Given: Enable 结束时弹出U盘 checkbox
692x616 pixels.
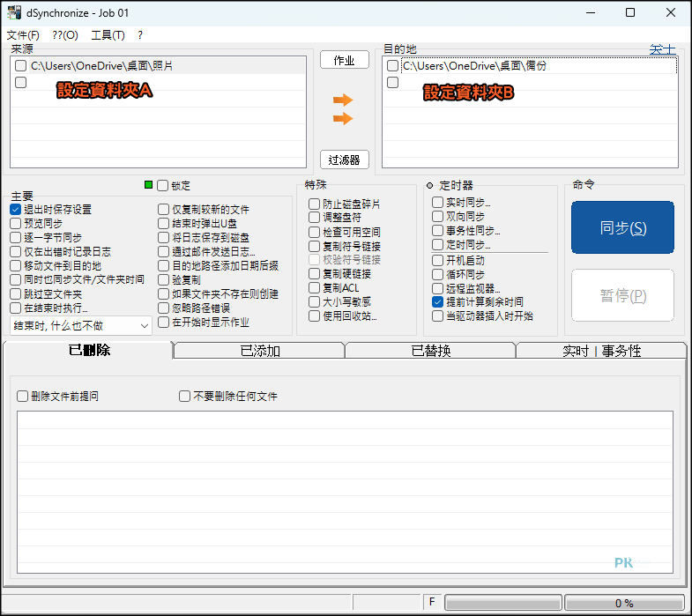Looking at the screenshot, I should 164,224.
